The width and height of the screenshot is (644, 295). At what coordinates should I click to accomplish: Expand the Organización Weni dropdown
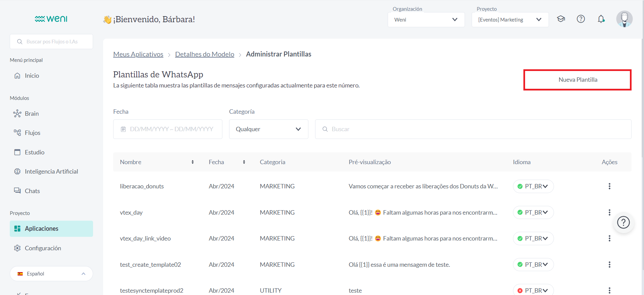(426, 20)
